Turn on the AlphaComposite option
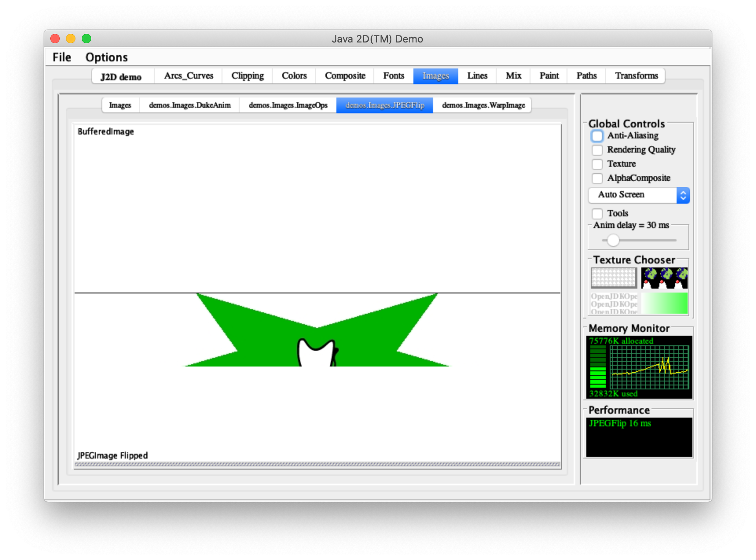 pyautogui.click(x=597, y=178)
